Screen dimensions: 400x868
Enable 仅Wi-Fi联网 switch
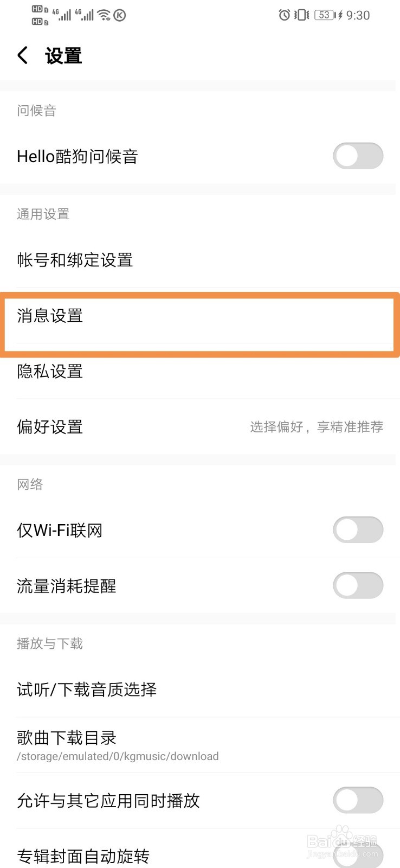[358, 530]
